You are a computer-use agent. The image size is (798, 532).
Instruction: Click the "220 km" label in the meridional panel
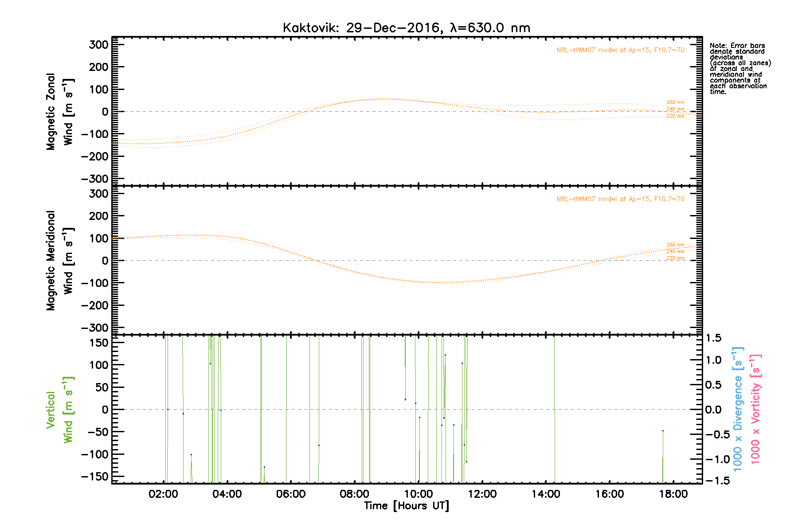675,258
